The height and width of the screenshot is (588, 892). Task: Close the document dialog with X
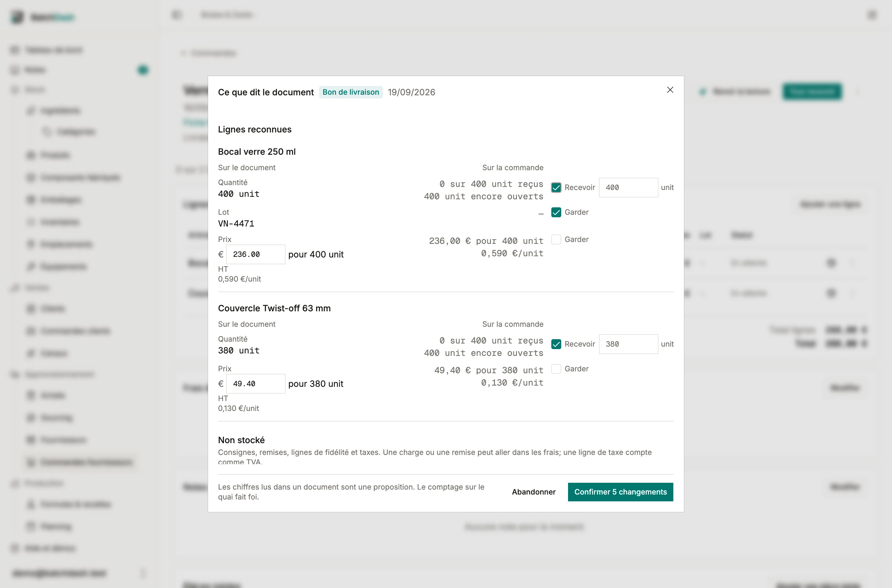pyautogui.click(x=670, y=90)
